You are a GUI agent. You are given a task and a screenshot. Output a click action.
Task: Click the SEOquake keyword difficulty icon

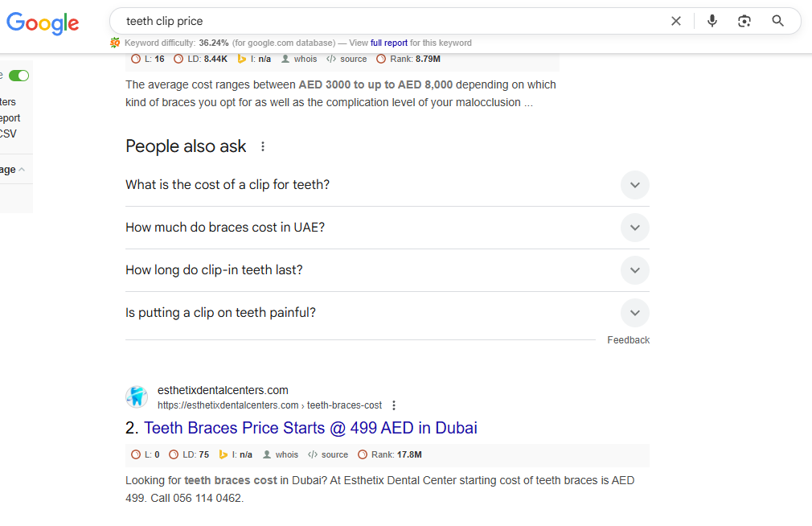pyautogui.click(x=115, y=43)
